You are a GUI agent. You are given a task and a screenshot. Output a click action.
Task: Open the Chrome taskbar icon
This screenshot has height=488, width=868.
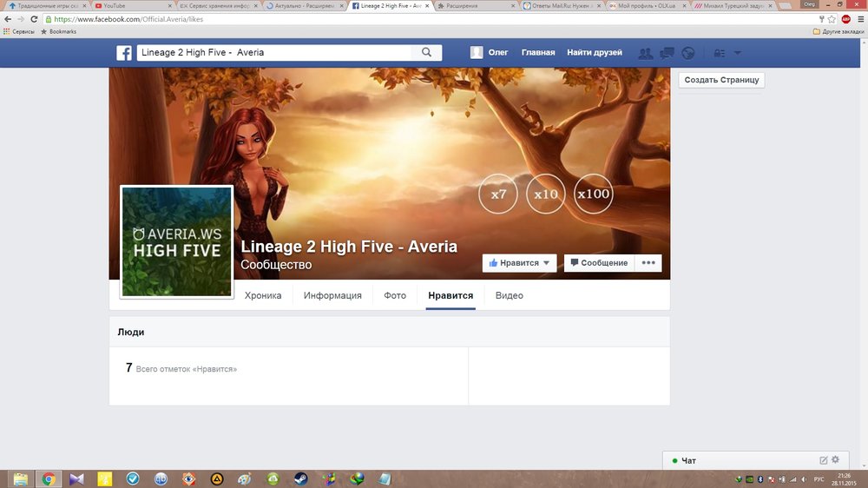pyautogui.click(x=49, y=478)
